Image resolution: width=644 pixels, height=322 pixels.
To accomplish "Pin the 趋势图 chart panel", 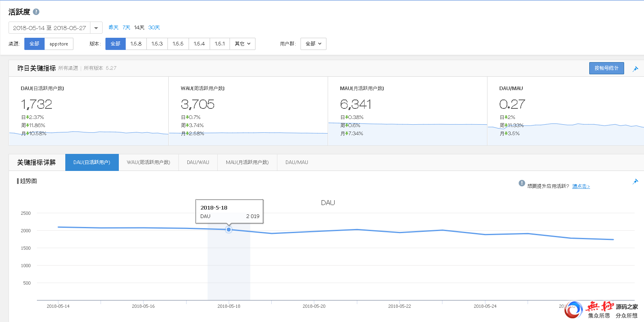I will [x=635, y=181].
